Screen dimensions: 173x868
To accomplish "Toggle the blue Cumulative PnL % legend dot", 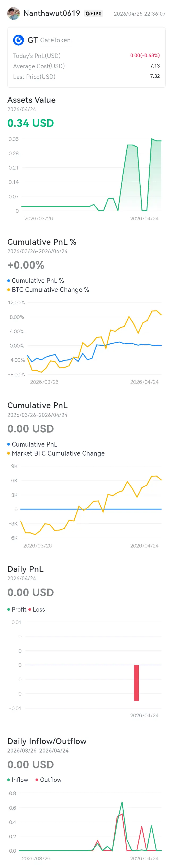I will [8, 280].
